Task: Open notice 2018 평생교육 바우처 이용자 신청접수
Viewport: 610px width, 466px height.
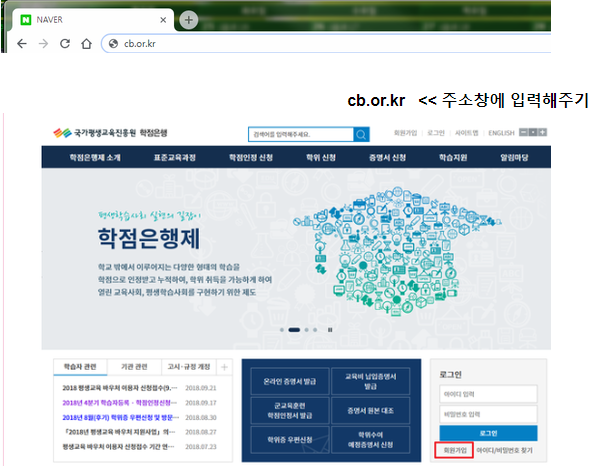Action: tap(119, 388)
